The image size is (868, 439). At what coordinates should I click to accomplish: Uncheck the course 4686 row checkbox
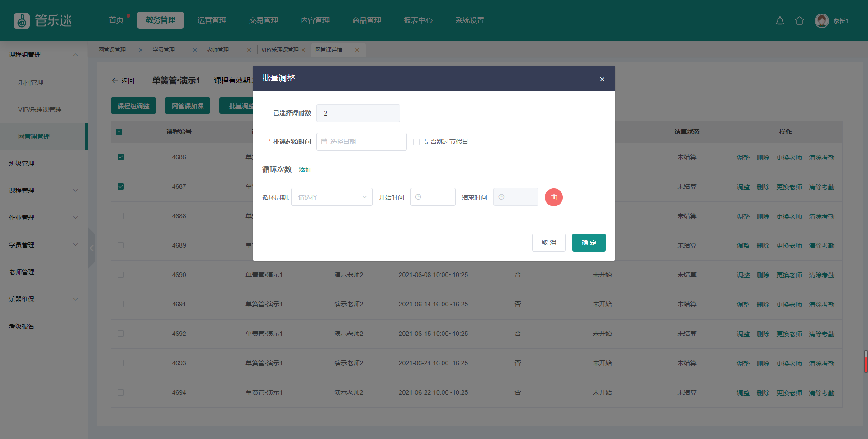tap(121, 157)
